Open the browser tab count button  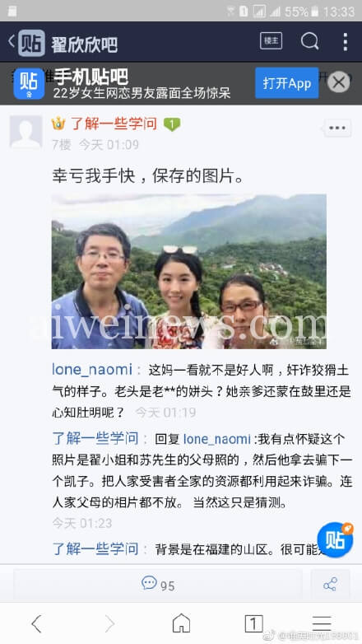[253, 623]
